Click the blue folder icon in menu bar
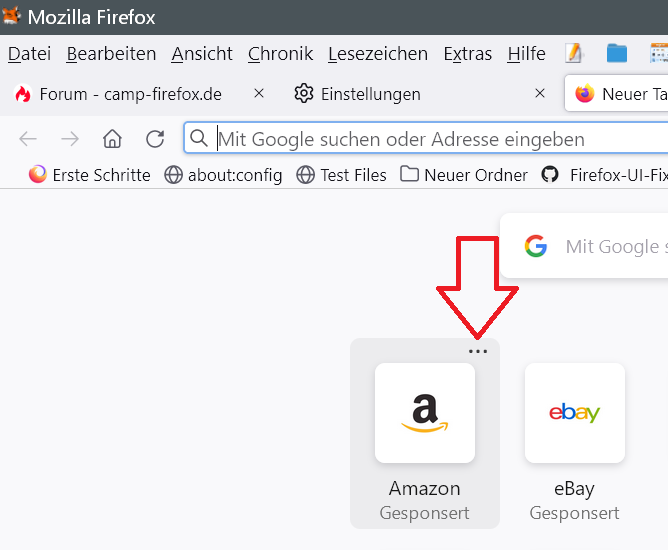 coord(617,54)
